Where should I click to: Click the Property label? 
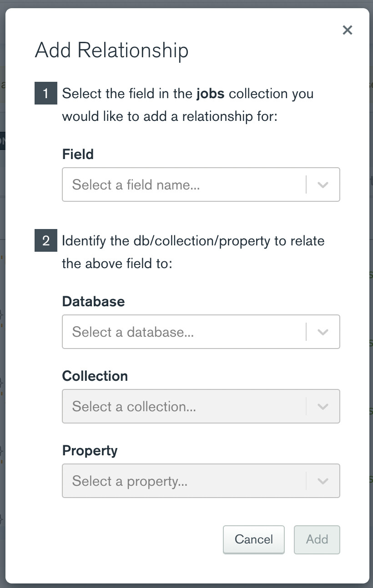[90, 451]
